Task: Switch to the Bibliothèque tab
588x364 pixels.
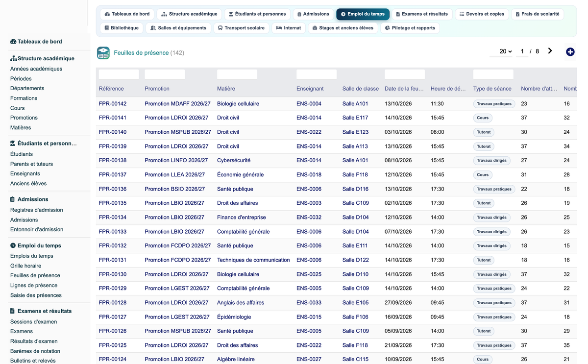Action: pos(122,28)
